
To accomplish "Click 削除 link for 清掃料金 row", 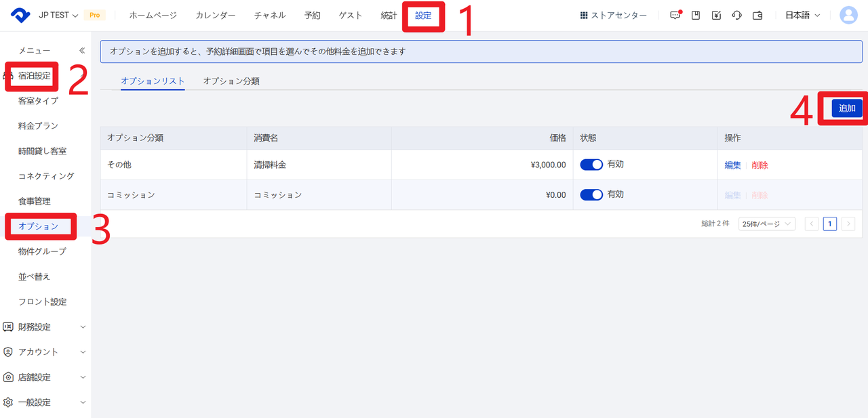I will tap(759, 165).
